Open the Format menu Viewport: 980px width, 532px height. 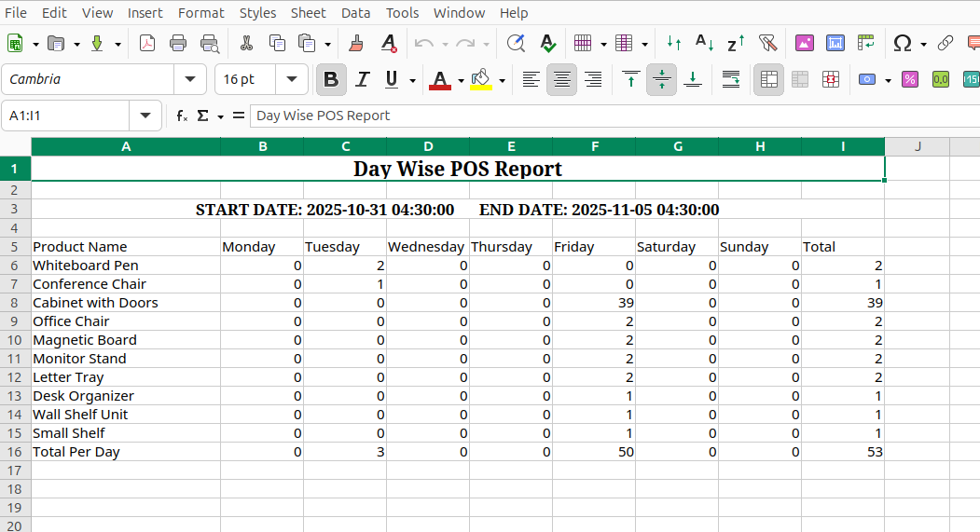200,12
